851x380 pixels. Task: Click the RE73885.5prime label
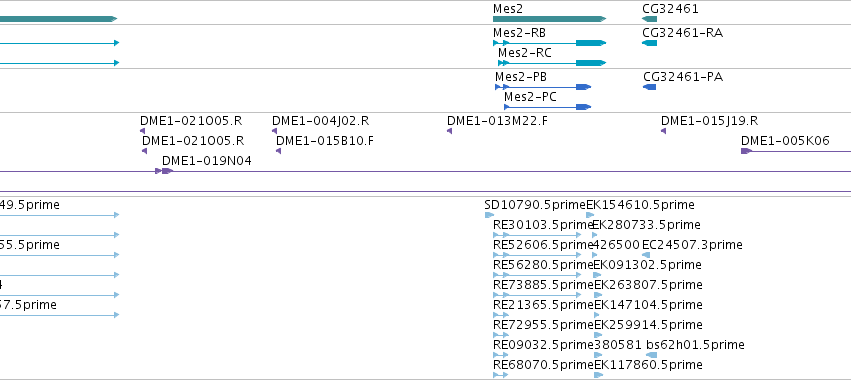(x=543, y=284)
